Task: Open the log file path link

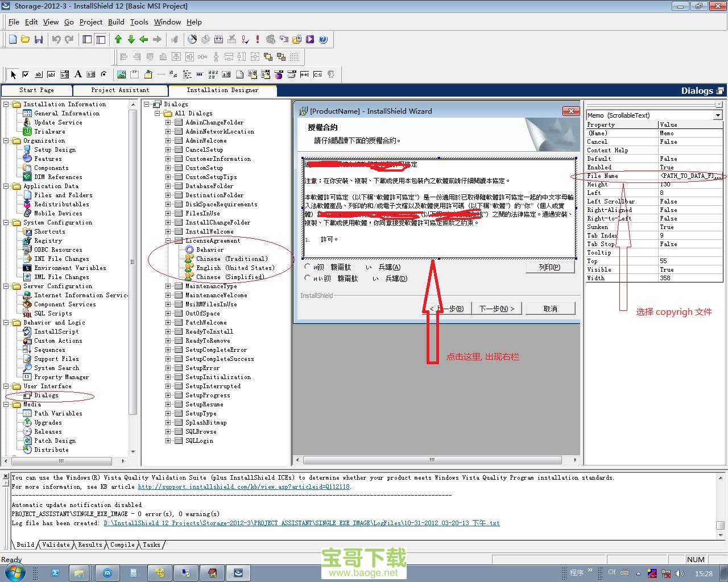Action: (x=301, y=523)
